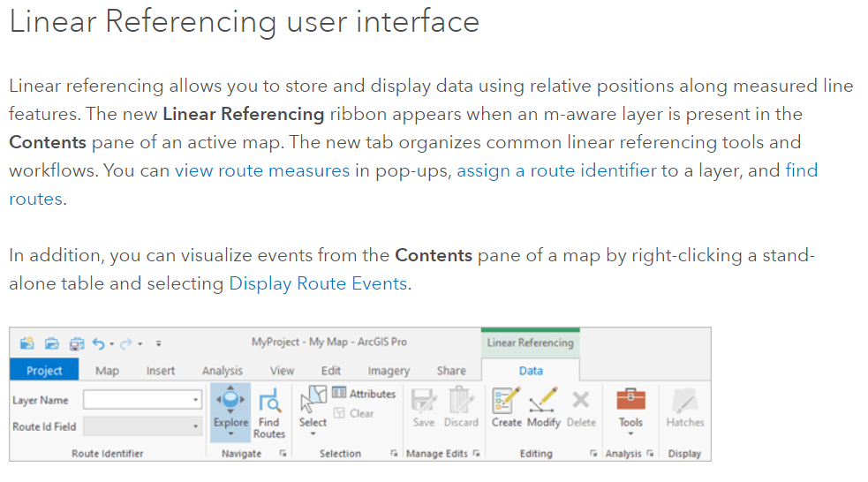The width and height of the screenshot is (868, 482).
Task: Click the Tools toolbox icon
Action: pos(630,399)
